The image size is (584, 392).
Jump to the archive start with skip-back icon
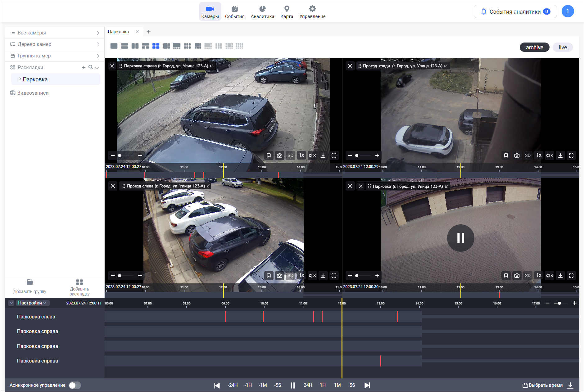click(217, 385)
